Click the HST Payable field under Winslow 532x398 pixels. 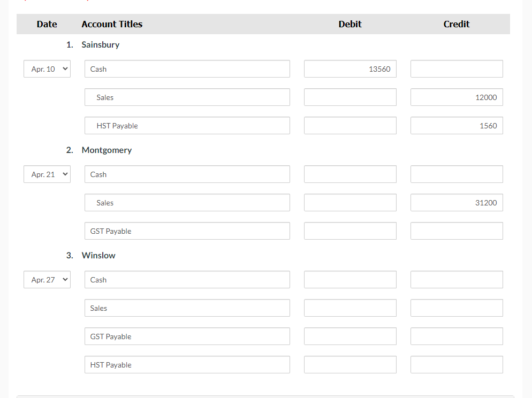coord(187,364)
